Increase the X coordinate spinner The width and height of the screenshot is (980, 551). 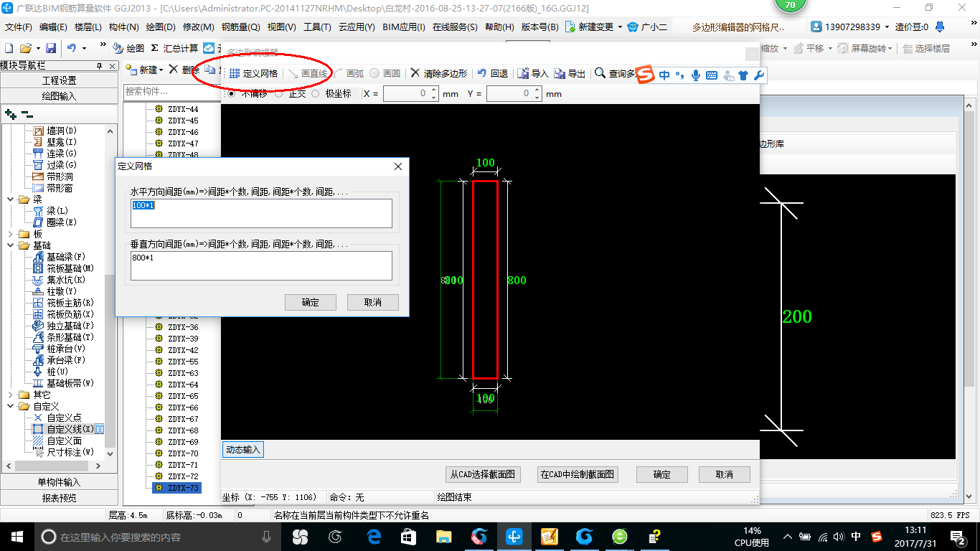tap(433, 90)
